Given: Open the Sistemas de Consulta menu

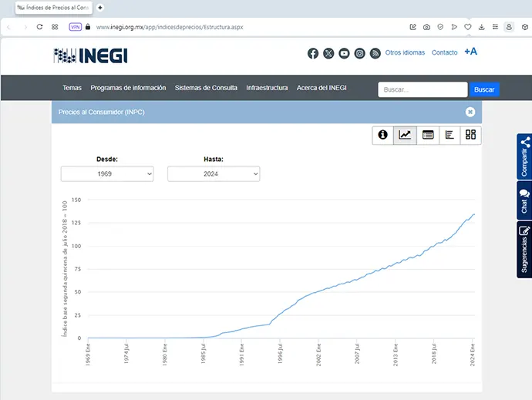Looking at the screenshot, I should pyautogui.click(x=206, y=88).
